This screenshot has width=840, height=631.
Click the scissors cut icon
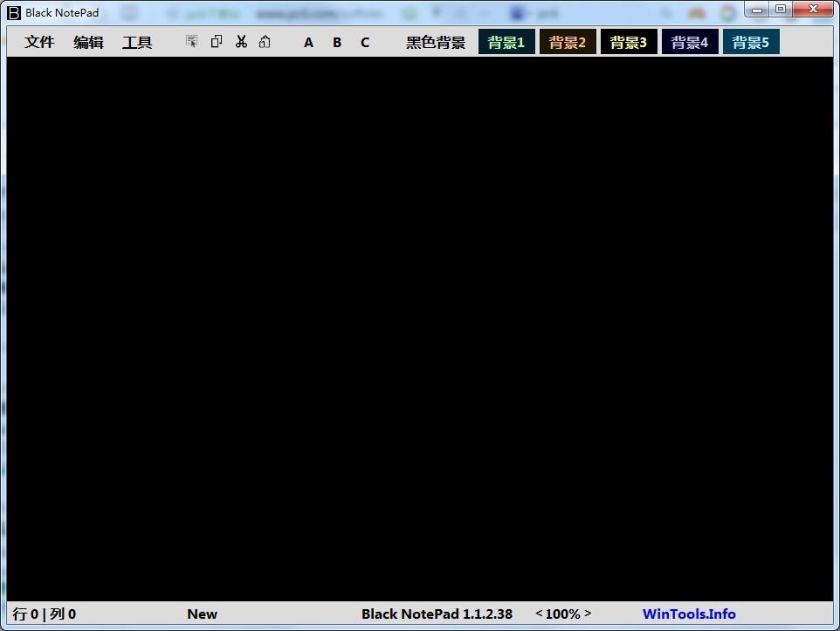pos(241,41)
